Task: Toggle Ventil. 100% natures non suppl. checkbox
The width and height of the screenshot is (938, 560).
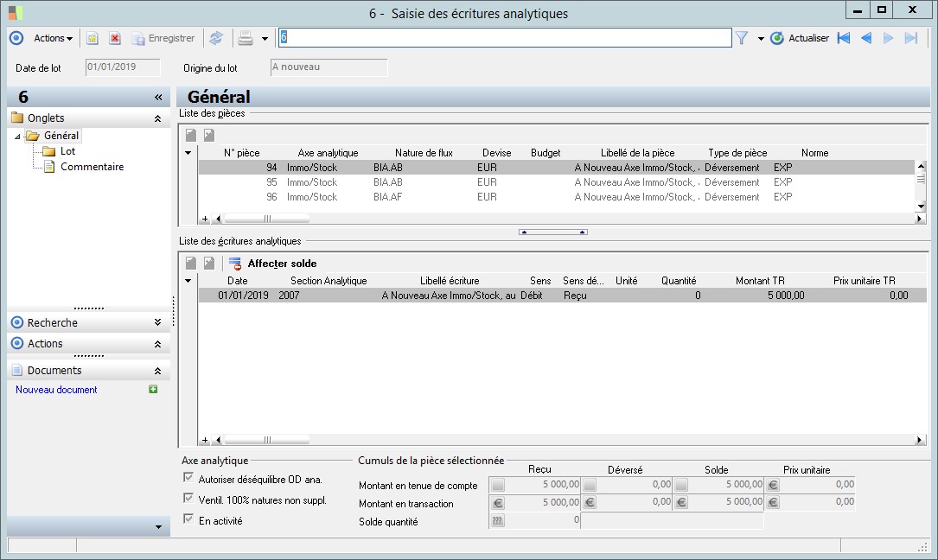Action: (188, 499)
